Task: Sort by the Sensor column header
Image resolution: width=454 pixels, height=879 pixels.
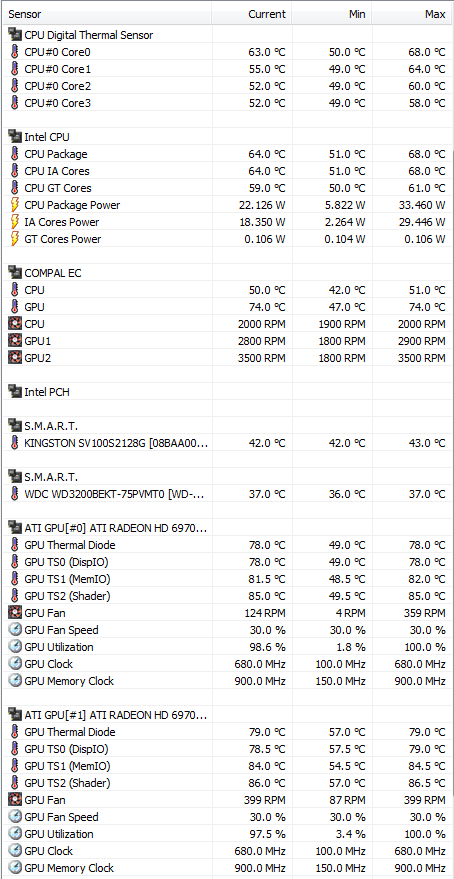Action: click(107, 14)
